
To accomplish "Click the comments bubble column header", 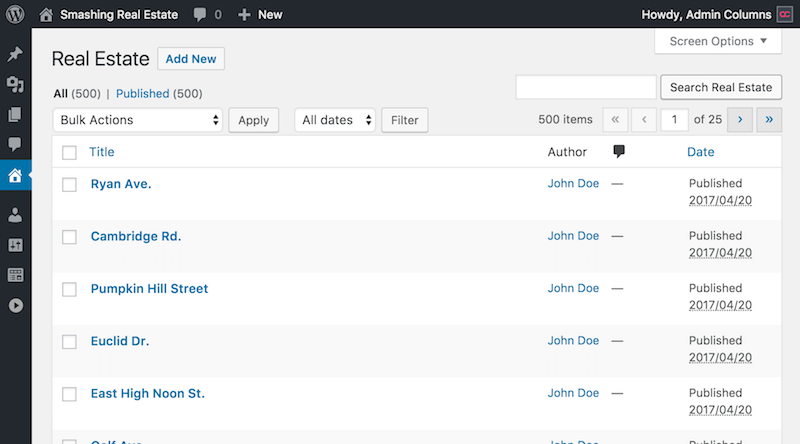I will [x=619, y=152].
